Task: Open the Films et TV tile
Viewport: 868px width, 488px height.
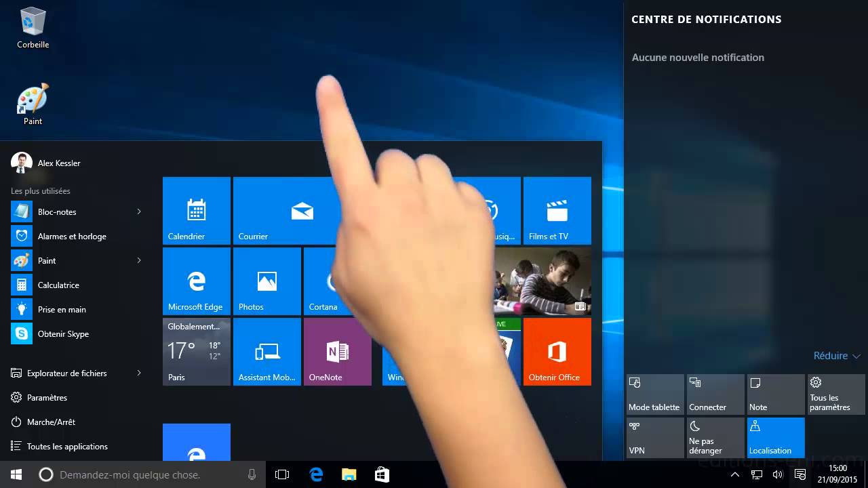Action: [x=557, y=211]
